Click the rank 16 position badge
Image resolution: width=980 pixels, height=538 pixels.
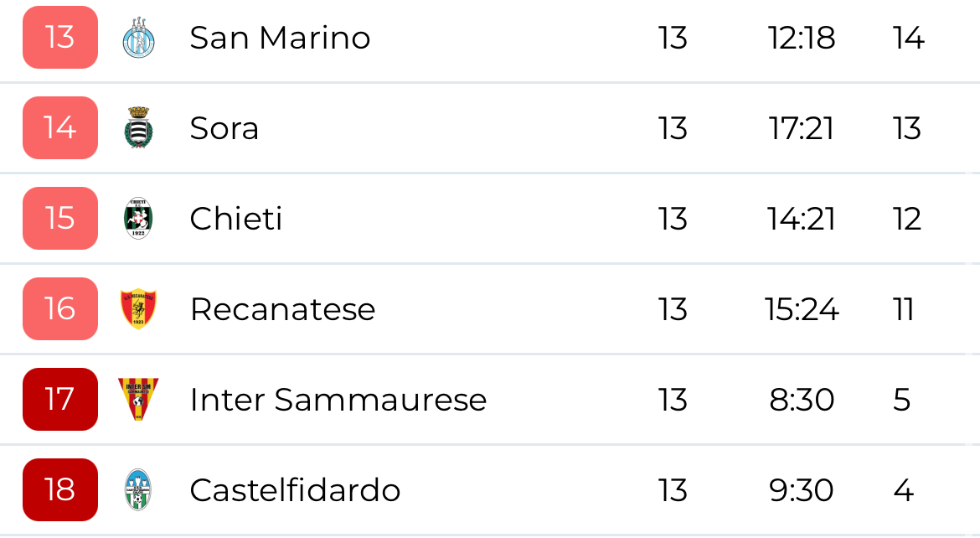[60, 309]
